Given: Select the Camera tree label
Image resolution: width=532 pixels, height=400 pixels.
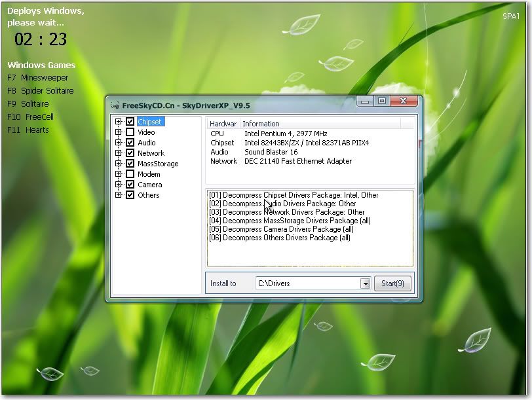Looking at the screenshot, I should click(150, 185).
